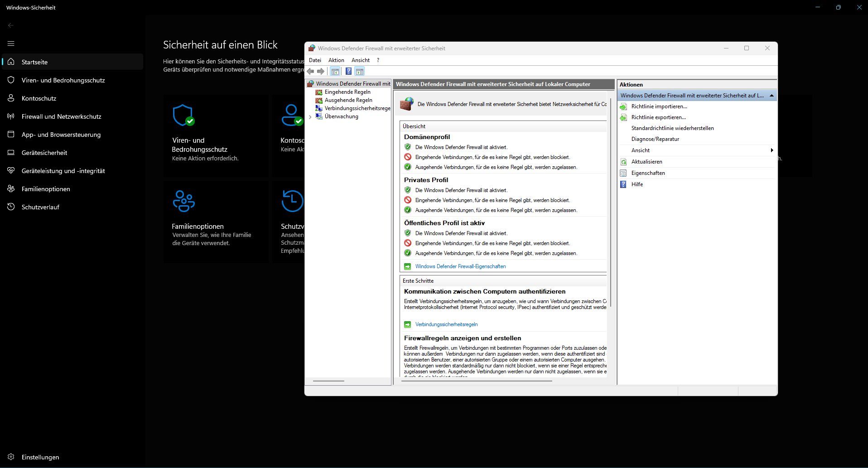Open the Datei menu
Image resolution: width=868 pixels, height=468 pixels.
(315, 60)
